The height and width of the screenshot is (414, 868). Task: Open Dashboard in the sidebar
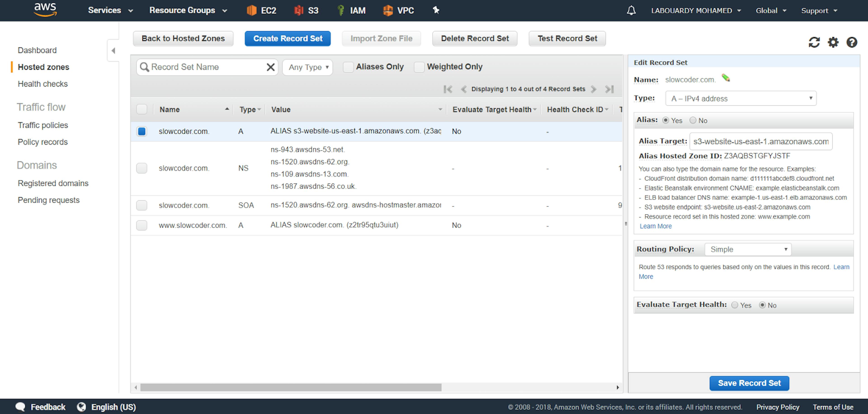coord(37,50)
